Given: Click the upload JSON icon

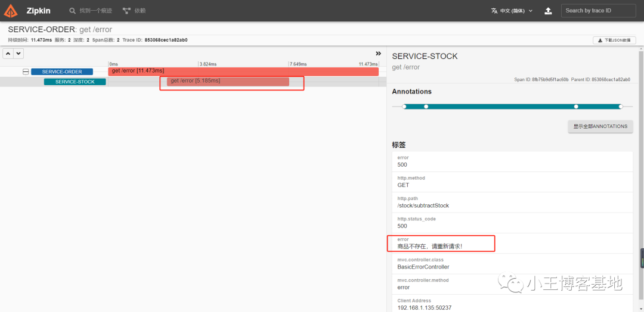Looking at the screenshot, I should click(x=548, y=11).
